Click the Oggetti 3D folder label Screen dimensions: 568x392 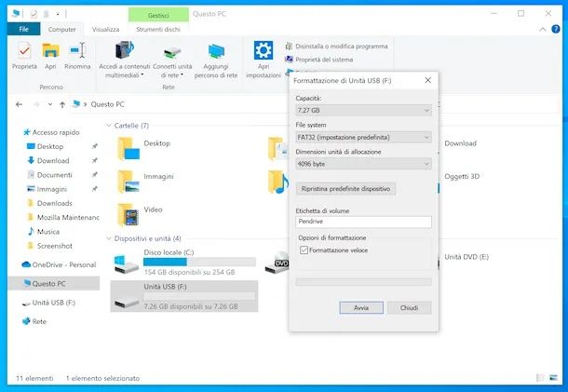(462, 176)
